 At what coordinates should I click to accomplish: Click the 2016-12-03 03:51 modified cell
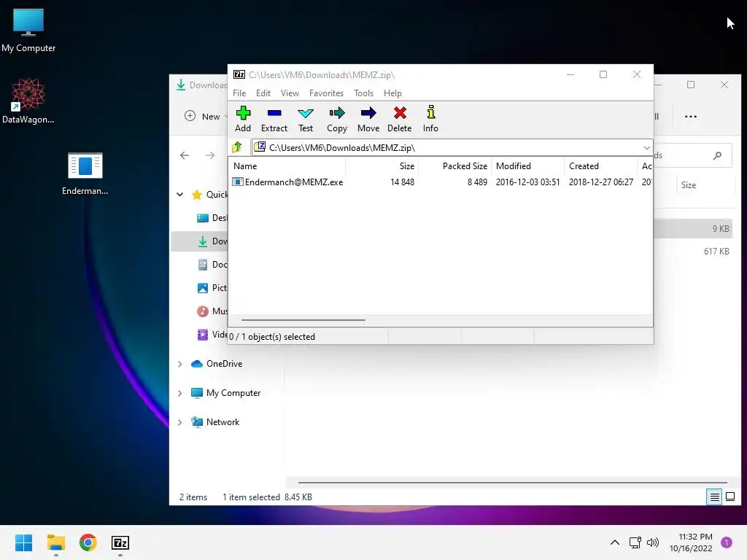[x=527, y=182]
